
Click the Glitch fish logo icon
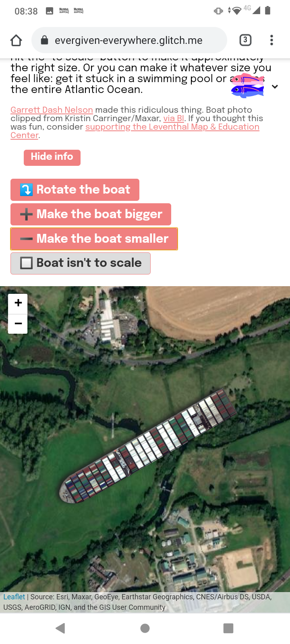pyautogui.click(x=248, y=86)
